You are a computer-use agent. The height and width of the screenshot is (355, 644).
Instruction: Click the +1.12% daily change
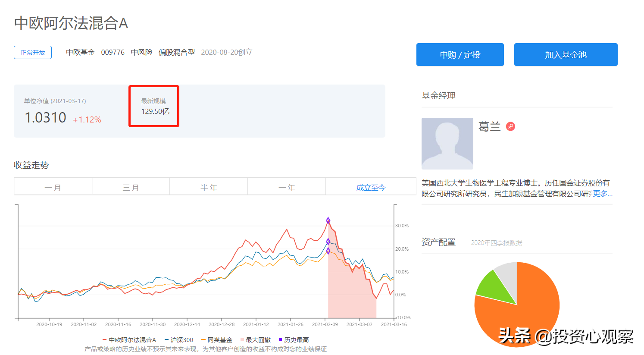87,119
